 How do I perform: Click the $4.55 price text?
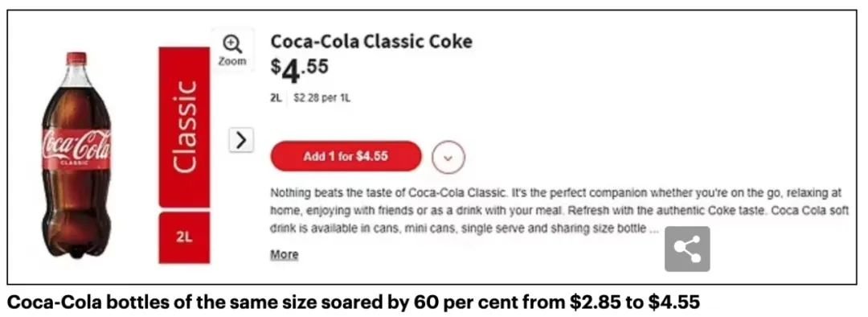tap(300, 70)
